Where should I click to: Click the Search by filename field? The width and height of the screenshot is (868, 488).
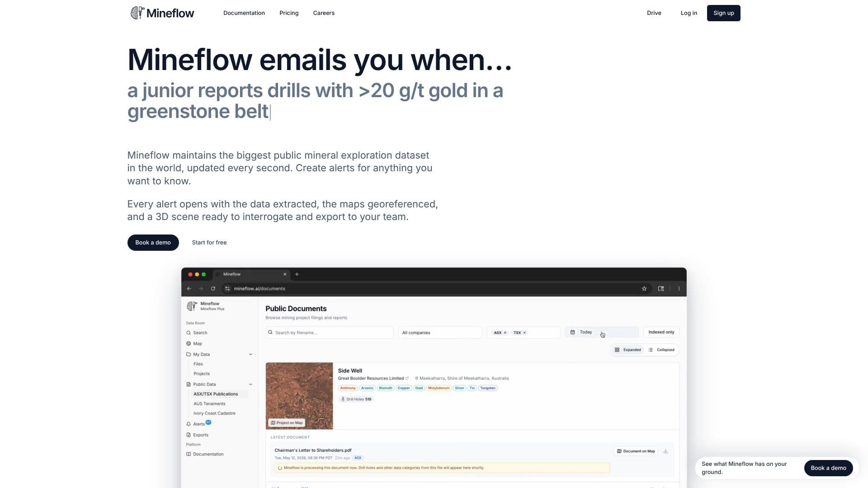[329, 333]
